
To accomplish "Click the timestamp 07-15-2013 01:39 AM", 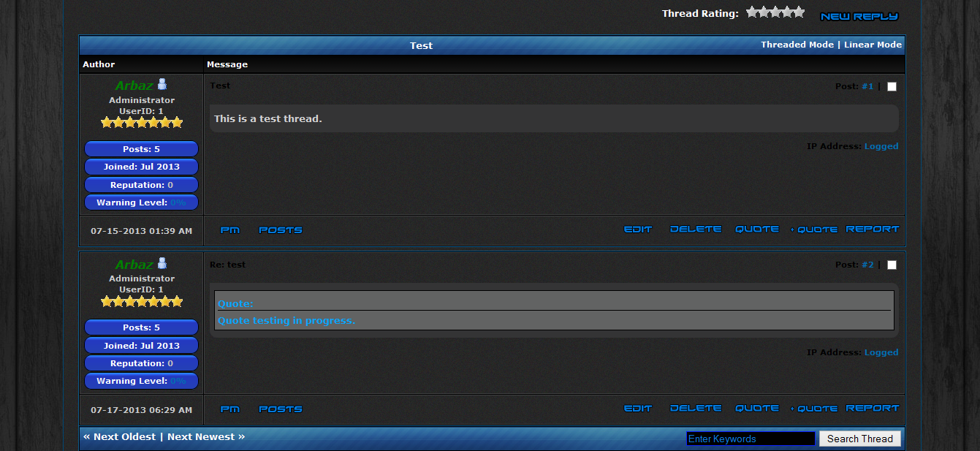I will point(141,231).
